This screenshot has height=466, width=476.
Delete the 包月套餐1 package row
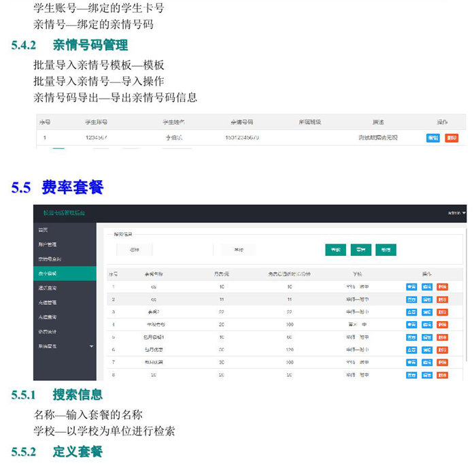[x=443, y=337]
